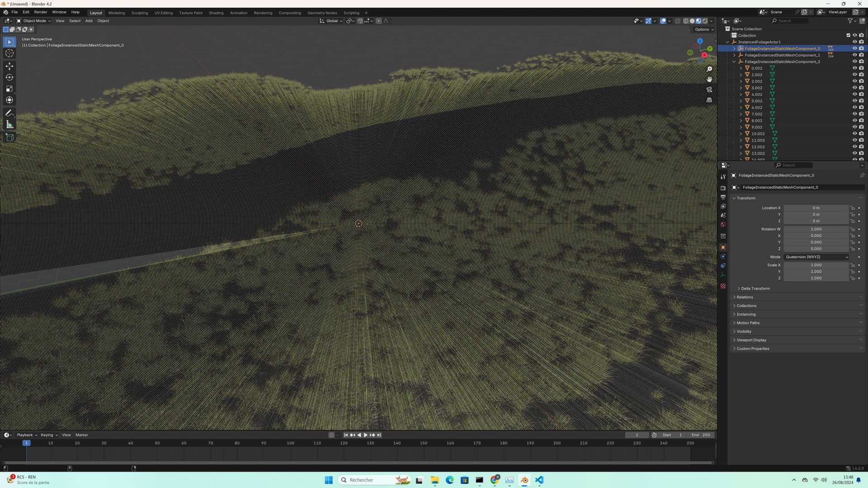The width and height of the screenshot is (868, 488).
Task: Expand FoliageInstancedStaticMeshComponent_1 tree item
Action: point(734,55)
